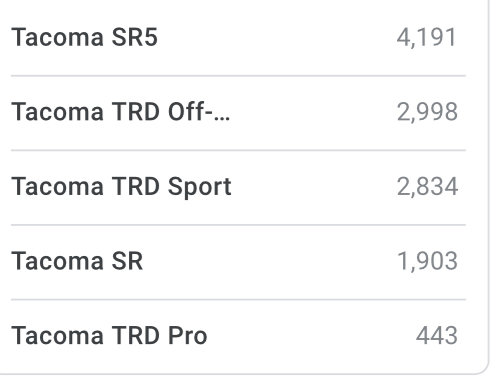The height and width of the screenshot is (380, 502).
Task: Click empty space in the Tacoma SR row
Action: [x=270, y=261]
